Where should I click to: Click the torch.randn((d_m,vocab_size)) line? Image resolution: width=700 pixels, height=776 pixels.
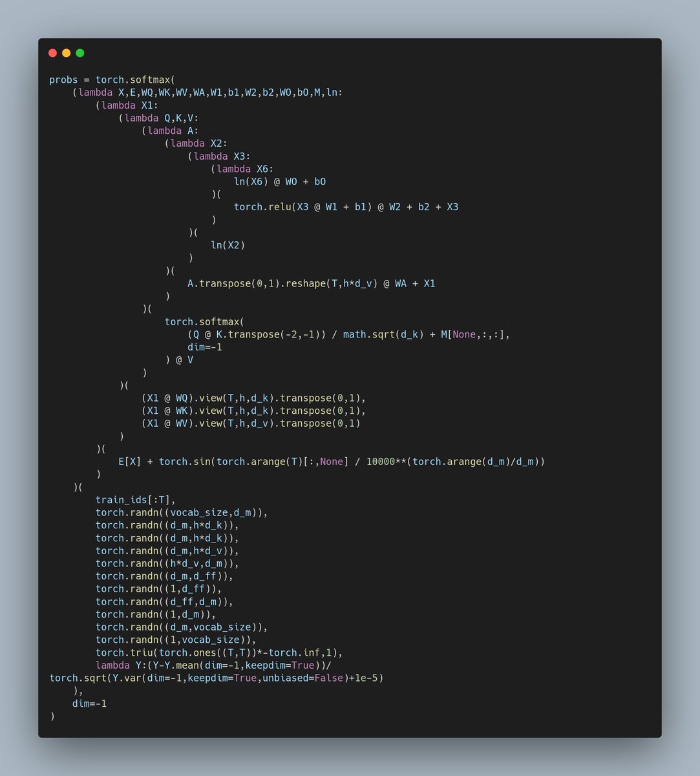point(182,627)
